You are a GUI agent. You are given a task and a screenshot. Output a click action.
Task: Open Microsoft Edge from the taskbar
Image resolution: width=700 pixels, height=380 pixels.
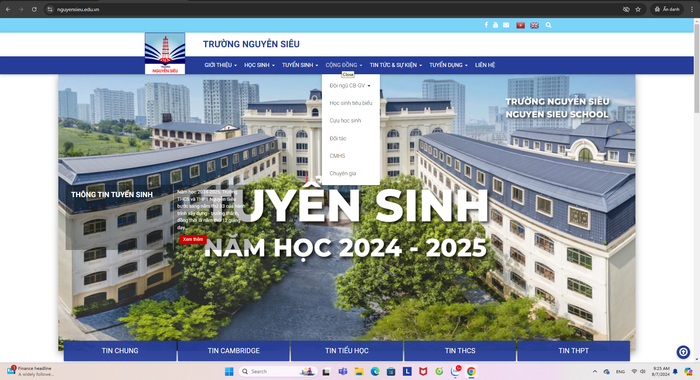pos(375,372)
